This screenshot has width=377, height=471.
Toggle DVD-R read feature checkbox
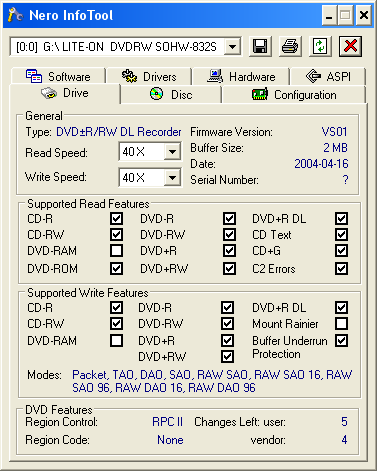229,219
